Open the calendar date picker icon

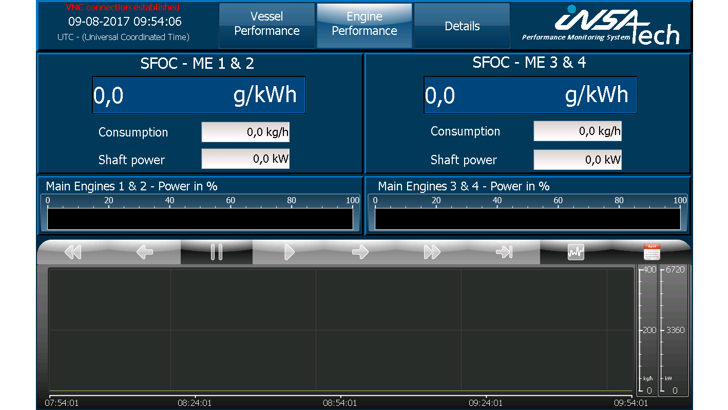click(x=651, y=252)
